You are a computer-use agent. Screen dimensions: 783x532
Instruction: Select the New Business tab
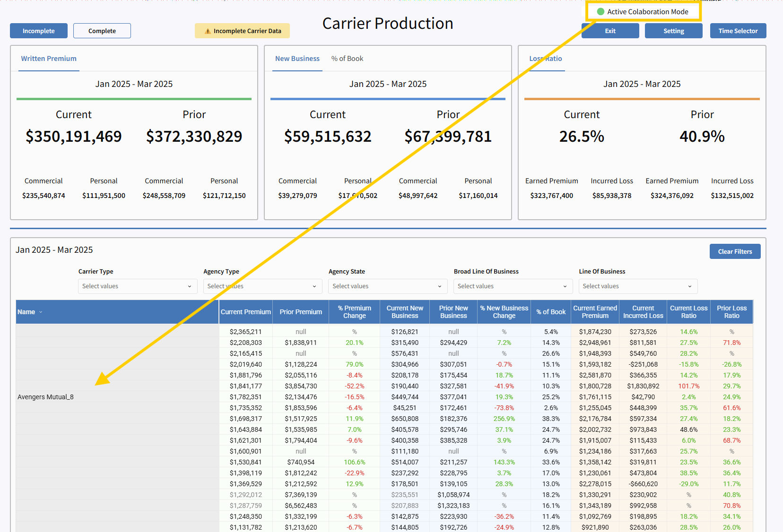tap(297, 59)
